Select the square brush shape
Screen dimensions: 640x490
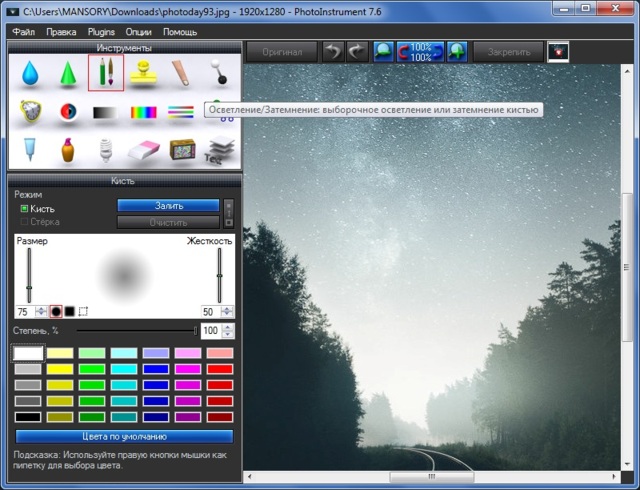[x=70, y=312]
